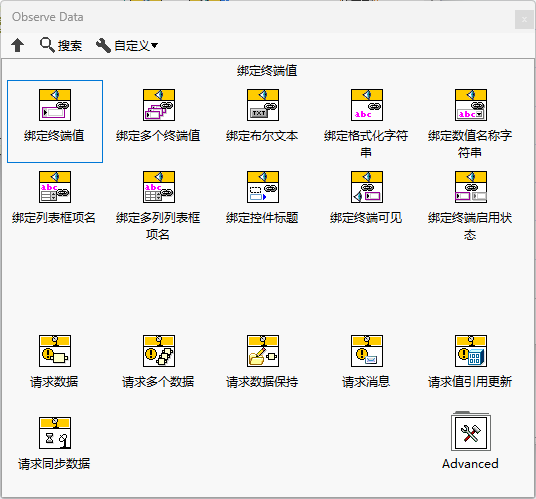This screenshot has width=536, height=499.
Task: Choose the 绑定布尔文本 function icon
Action: (x=263, y=105)
